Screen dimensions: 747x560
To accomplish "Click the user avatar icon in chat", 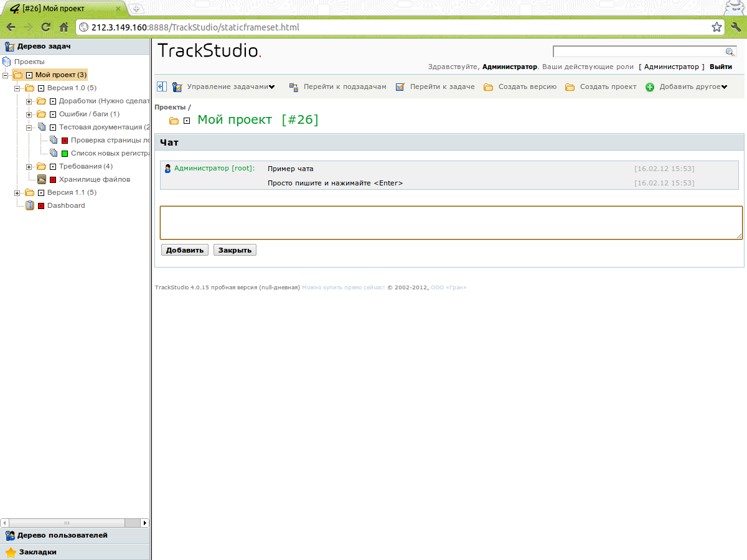I will 168,169.
